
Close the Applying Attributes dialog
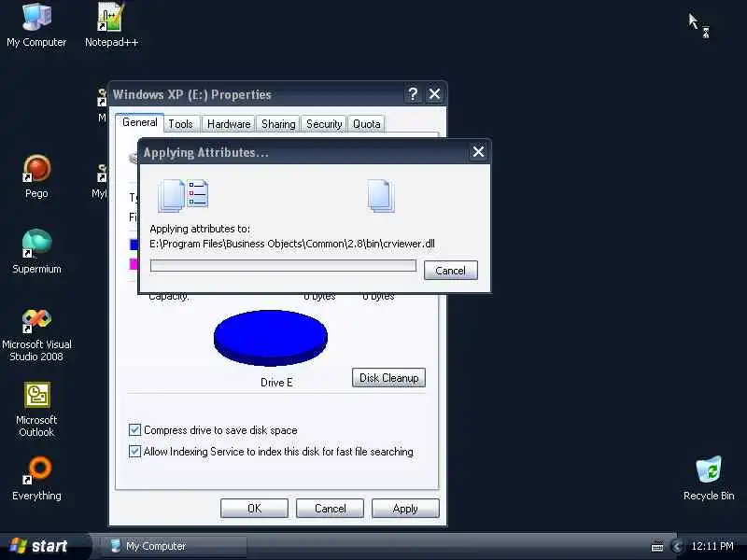click(478, 152)
